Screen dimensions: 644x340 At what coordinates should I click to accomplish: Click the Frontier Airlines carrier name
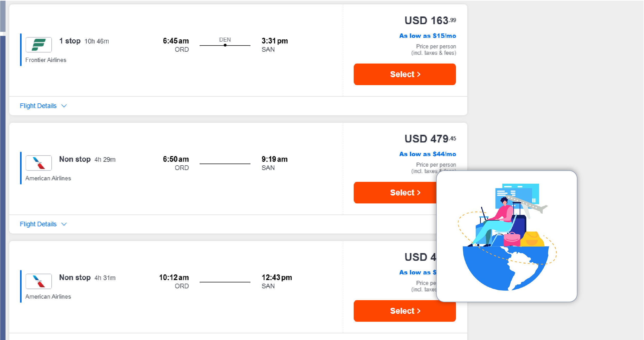pos(46,60)
